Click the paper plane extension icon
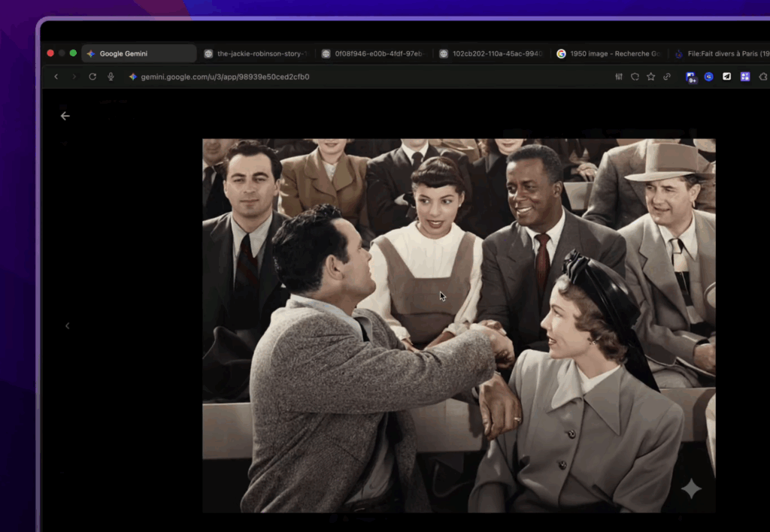 [727, 77]
